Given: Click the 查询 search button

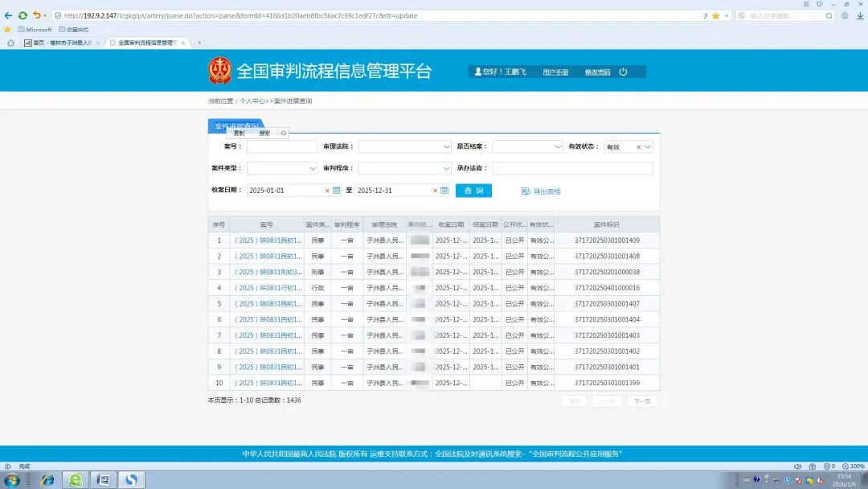Looking at the screenshot, I should point(473,191).
